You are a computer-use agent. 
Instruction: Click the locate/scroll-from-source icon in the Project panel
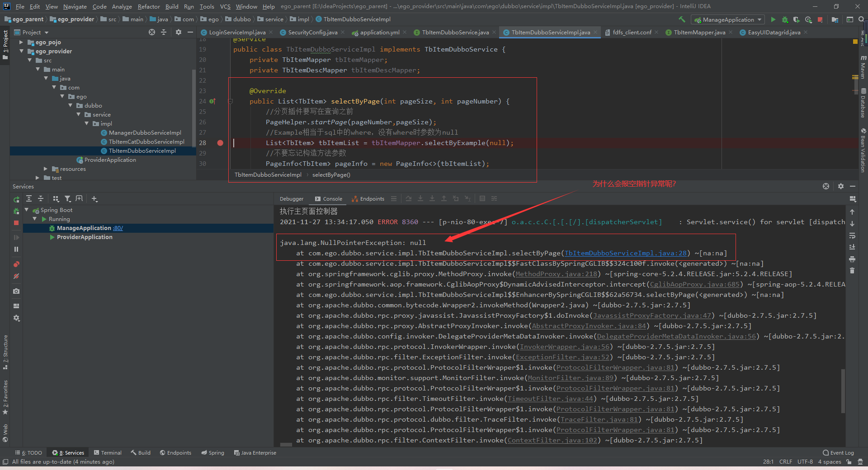coord(152,32)
